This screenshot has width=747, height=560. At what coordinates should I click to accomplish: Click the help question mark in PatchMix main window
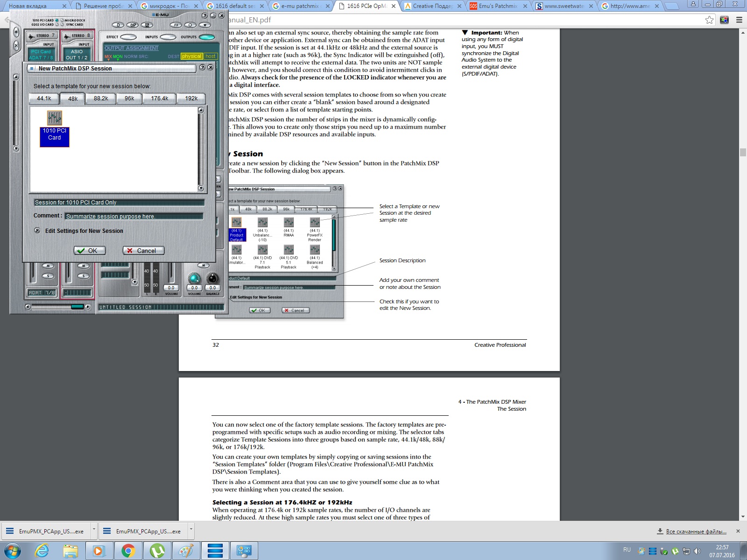pyautogui.click(x=205, y=15)
